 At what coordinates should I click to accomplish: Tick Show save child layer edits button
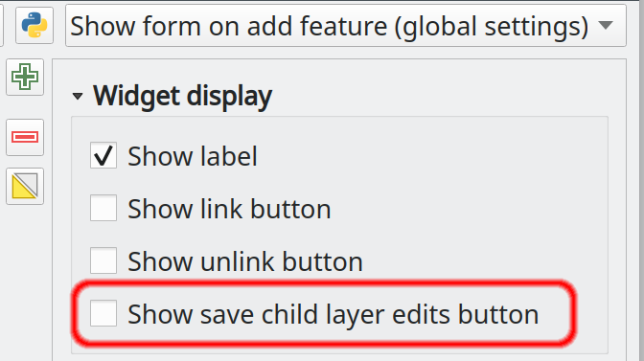click(x=103, y=313)
